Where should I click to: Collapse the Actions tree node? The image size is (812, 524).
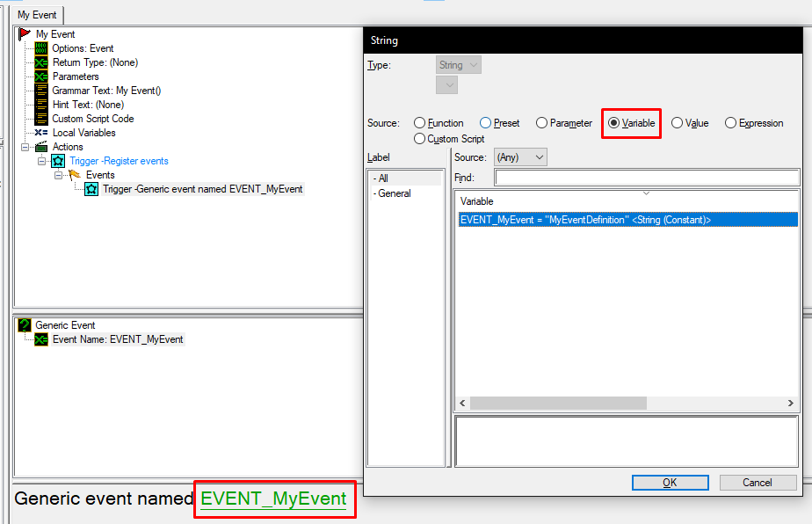pyautogui.click(x=25, y=147)
